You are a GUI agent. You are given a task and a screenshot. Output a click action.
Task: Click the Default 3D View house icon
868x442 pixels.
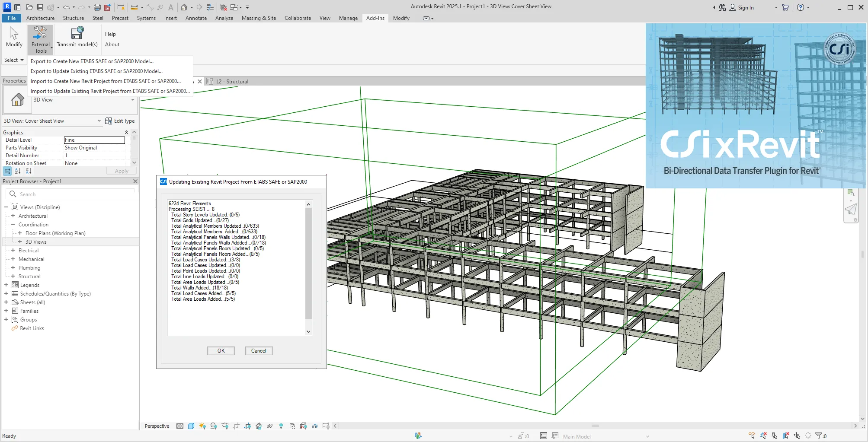pyautogui.click(x=184, y=7)
